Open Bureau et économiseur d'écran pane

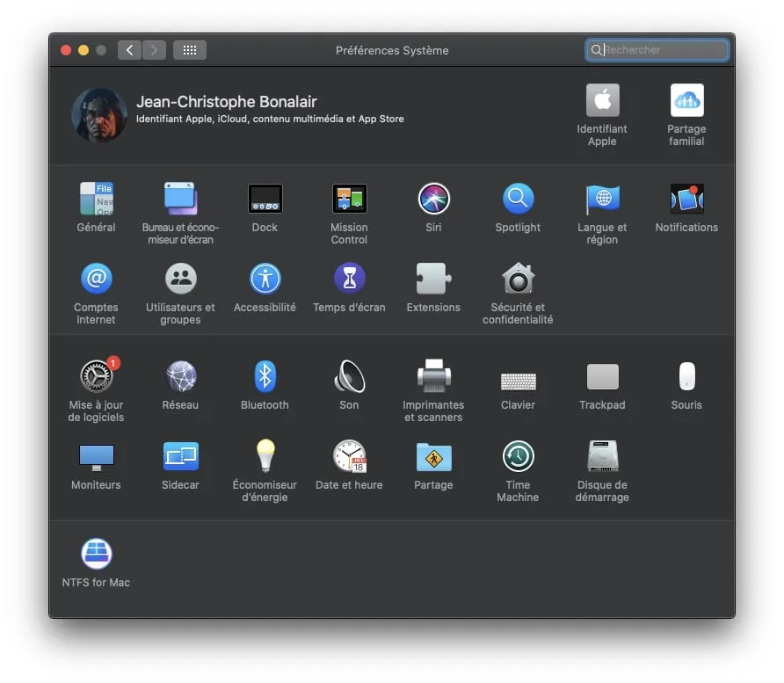point(180,199)
